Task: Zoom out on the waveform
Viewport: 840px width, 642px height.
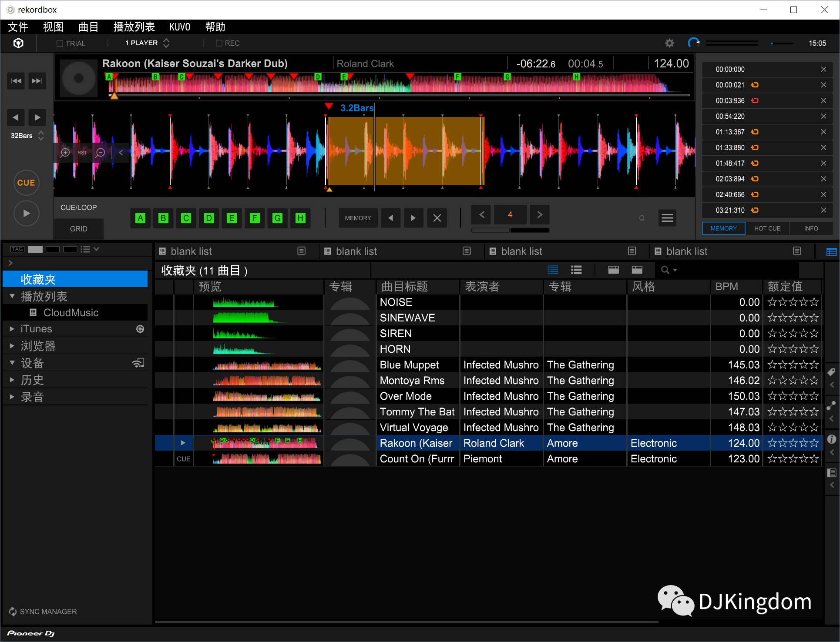Action: [x=100, y=153]
